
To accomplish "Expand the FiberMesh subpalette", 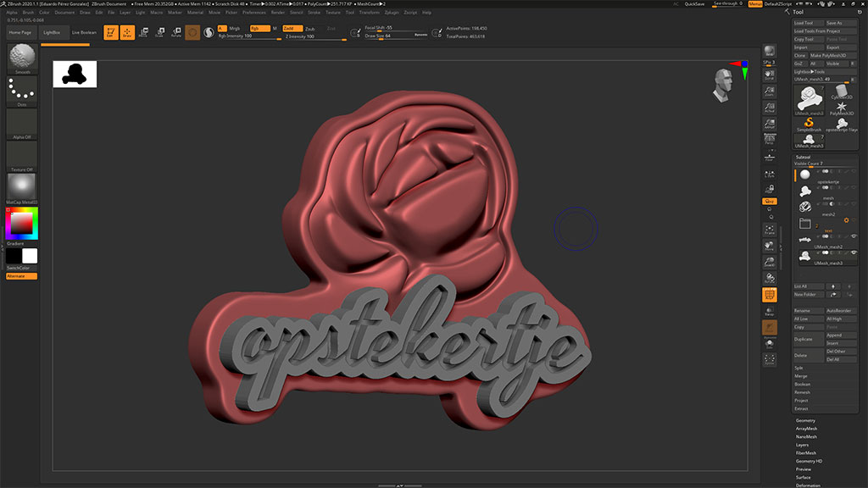I will click(806, 453).
